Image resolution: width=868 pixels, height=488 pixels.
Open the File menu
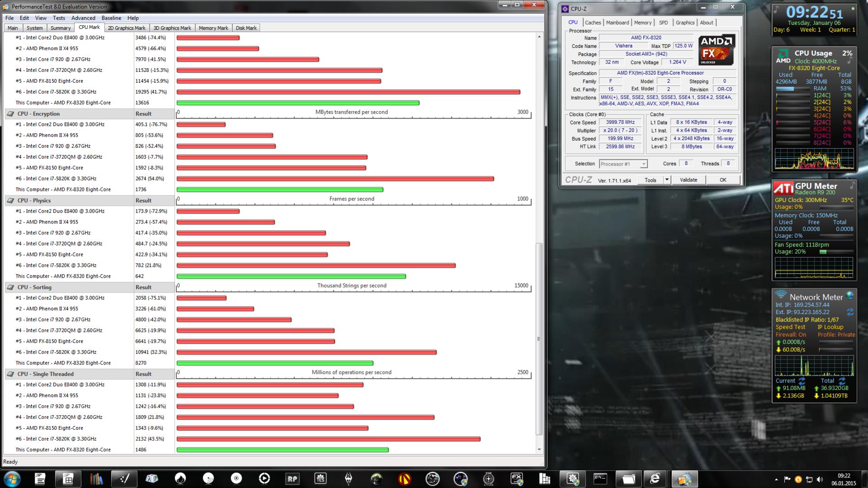pyautogui.click(x=9, y=18)
